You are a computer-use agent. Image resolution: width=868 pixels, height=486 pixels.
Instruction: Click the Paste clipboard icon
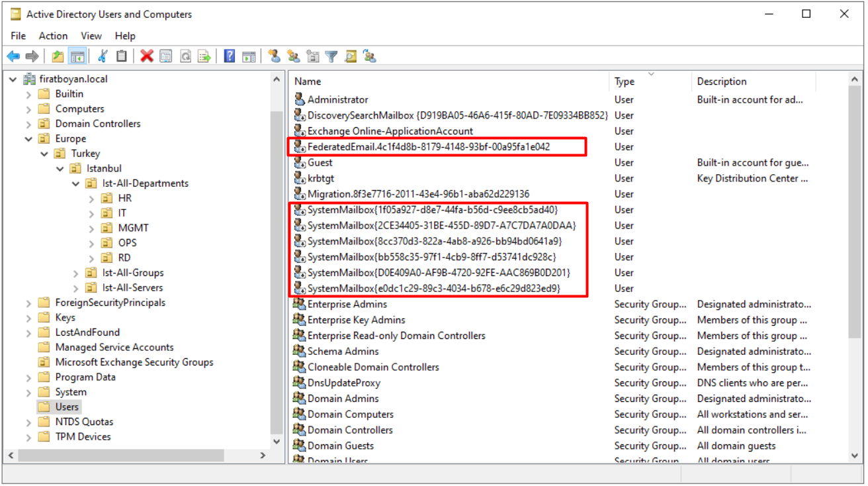[122, 56]
